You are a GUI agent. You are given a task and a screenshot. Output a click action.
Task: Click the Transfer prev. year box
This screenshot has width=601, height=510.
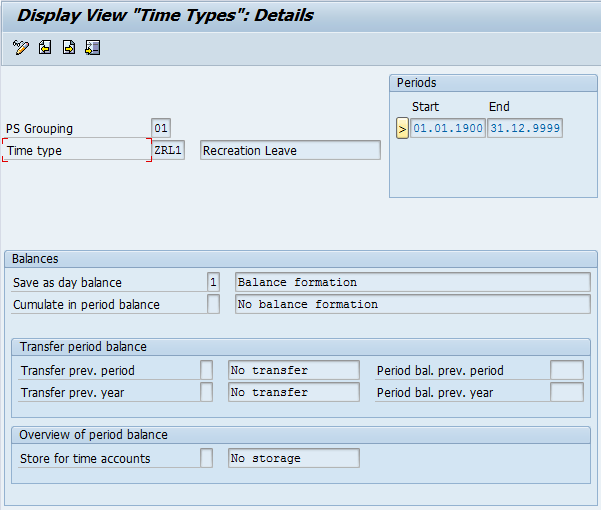(206, 392)
